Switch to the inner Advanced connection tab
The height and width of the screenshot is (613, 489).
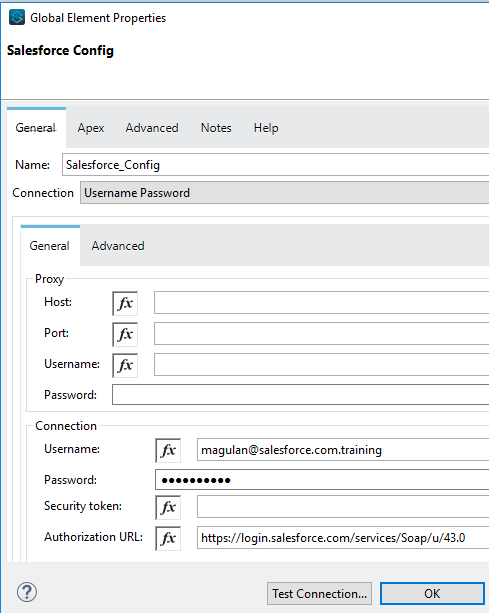(118, 246)
